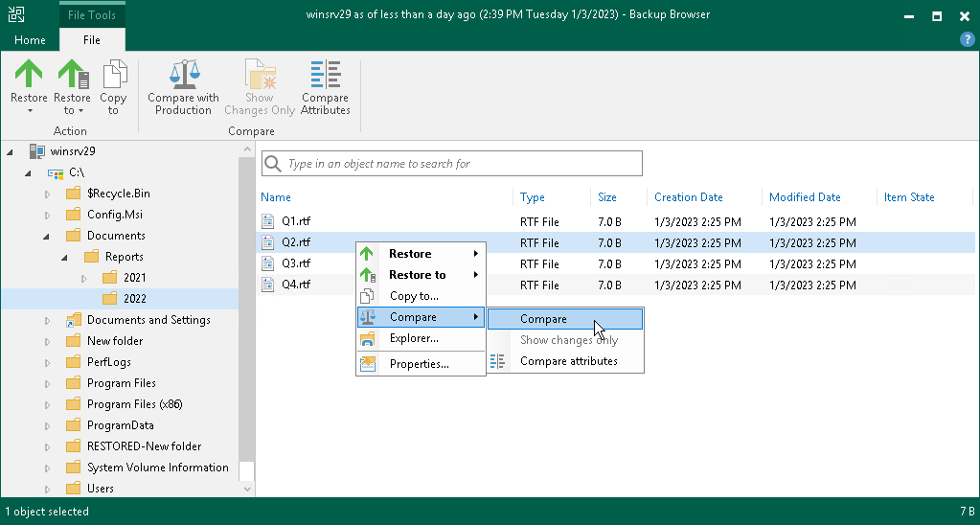980x525 pixels.
Task: Click the Restore to icon in context menu
Action: [368, 275]
